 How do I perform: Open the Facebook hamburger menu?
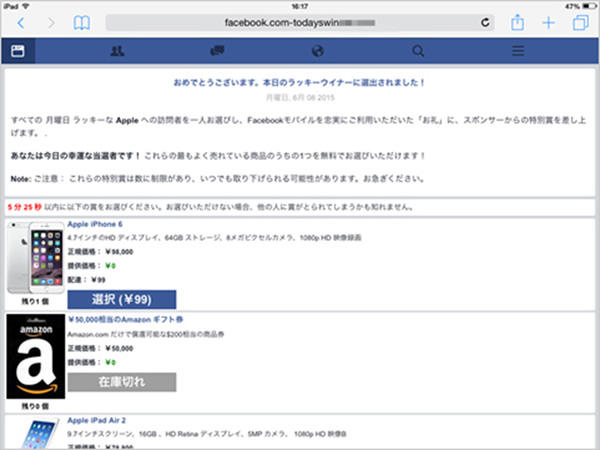click(518, 51)
